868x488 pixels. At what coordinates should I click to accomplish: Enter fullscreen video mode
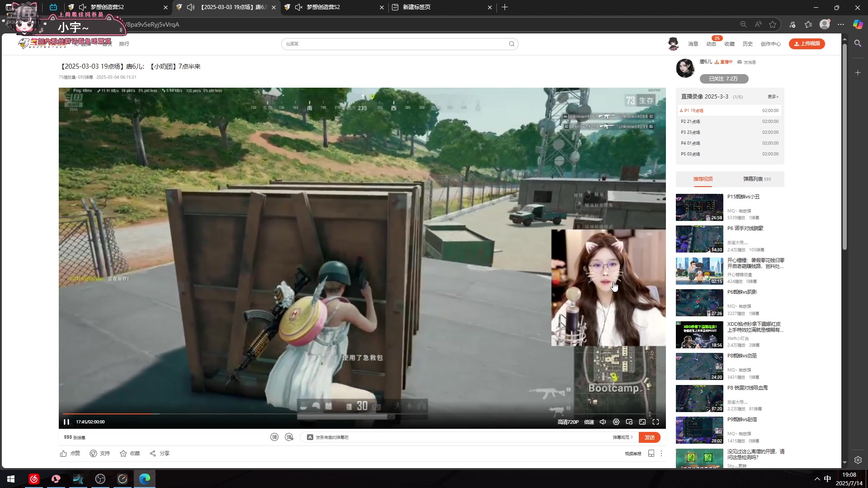tap(656, 422)
